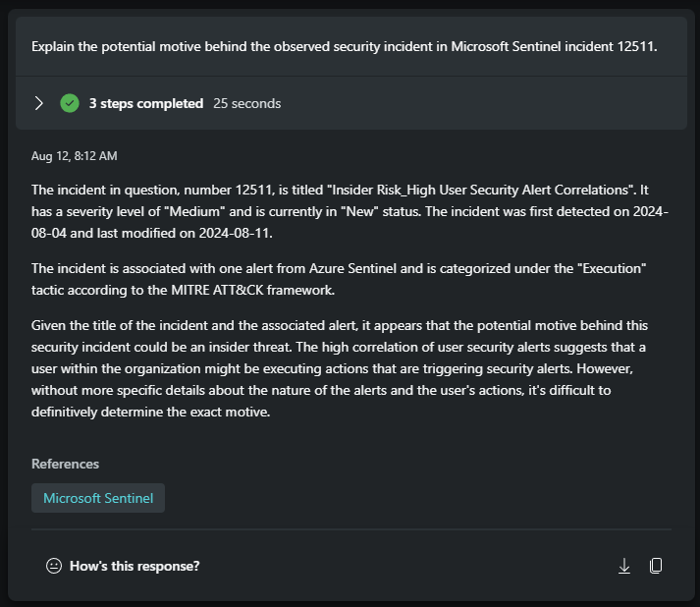Open the "3 steps completed" details
This screenshot has height=607, width=700.
point(146,103)
